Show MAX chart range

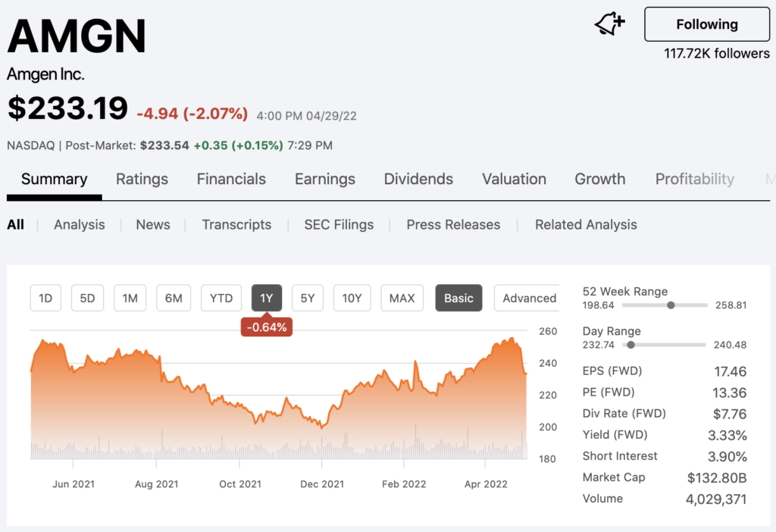click(402, 298)
